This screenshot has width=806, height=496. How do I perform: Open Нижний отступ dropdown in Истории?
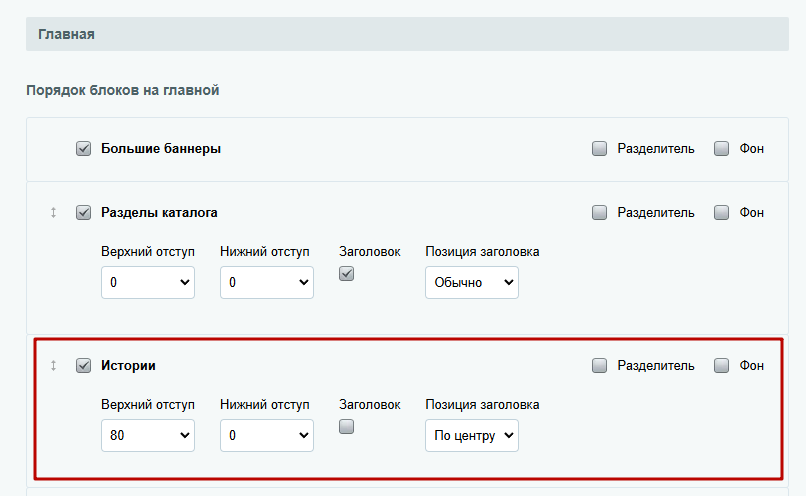pos(267,435)
